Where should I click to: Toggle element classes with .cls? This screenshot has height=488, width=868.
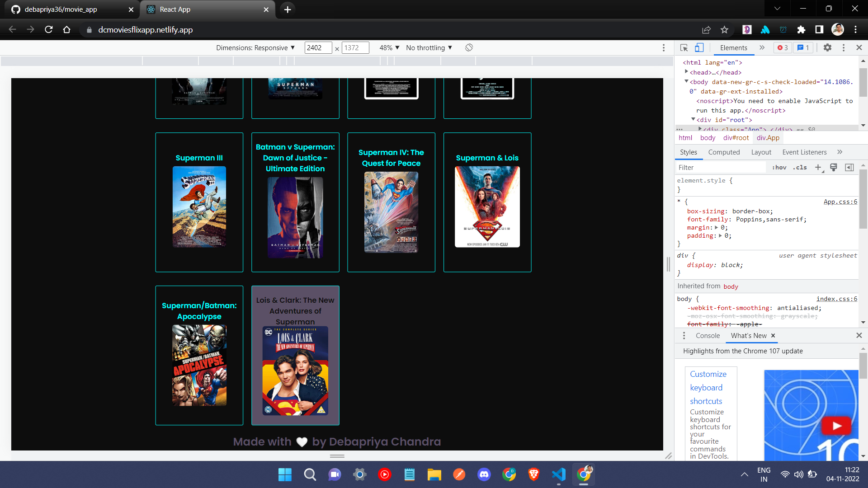(x=800, y=167)
